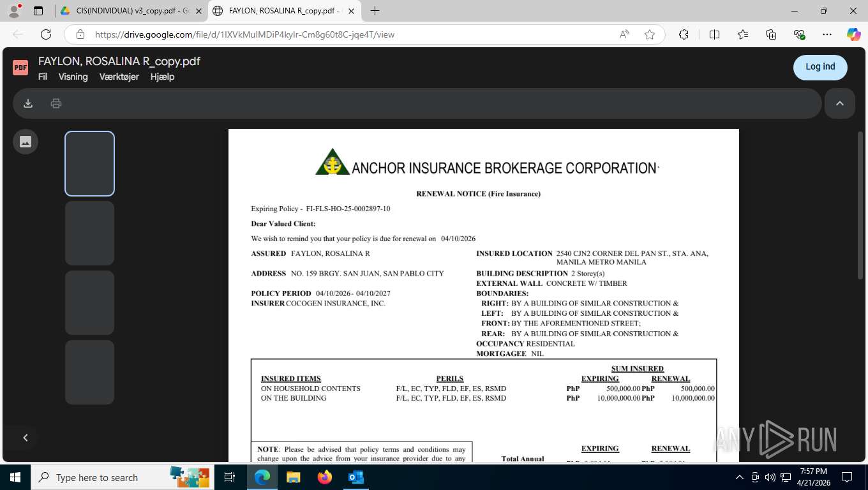
Task: Open the Fil menu
Action: (x=43, y=77)
